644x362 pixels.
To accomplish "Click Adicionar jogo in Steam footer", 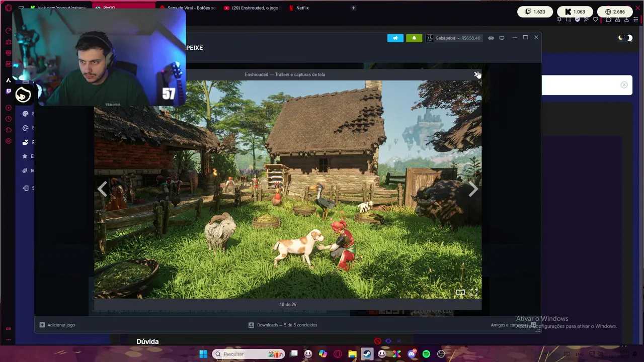I will (57, 325).
